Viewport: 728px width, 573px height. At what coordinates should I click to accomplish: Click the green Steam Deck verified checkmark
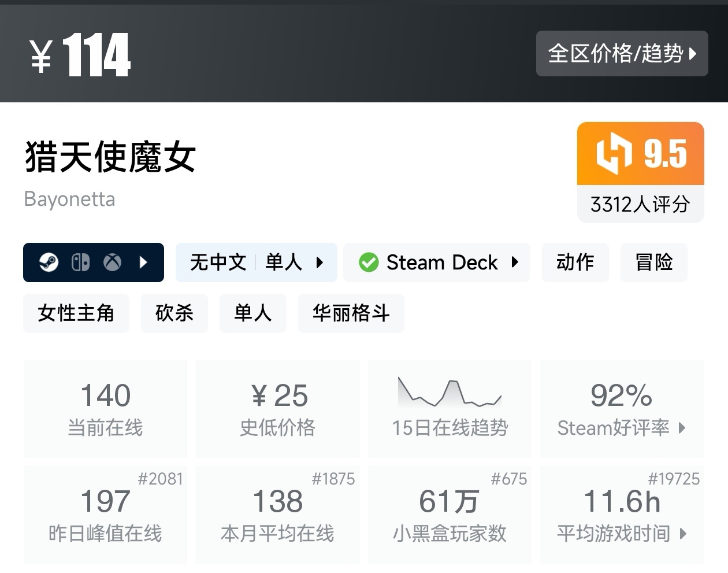click(369, 263)
